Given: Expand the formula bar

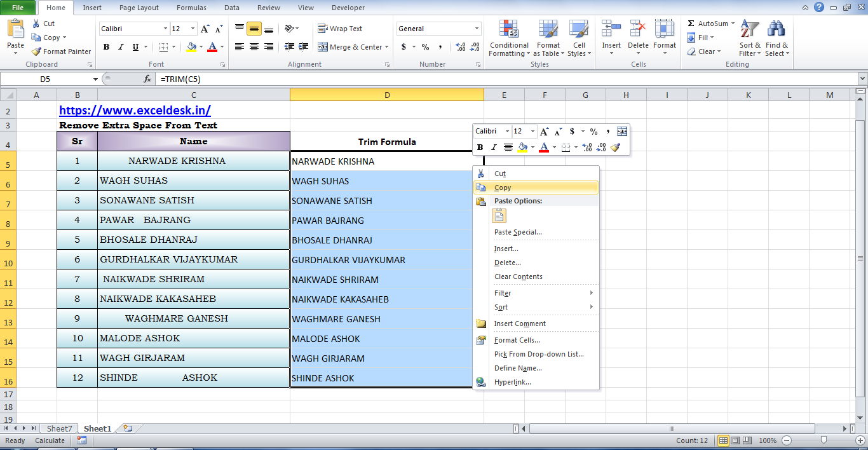Looking at the screenshot, I should (x=862, y=79).
